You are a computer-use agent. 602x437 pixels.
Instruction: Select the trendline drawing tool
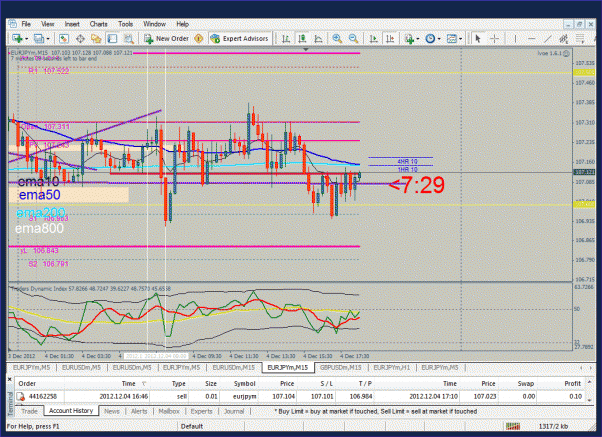pos(548,38)
